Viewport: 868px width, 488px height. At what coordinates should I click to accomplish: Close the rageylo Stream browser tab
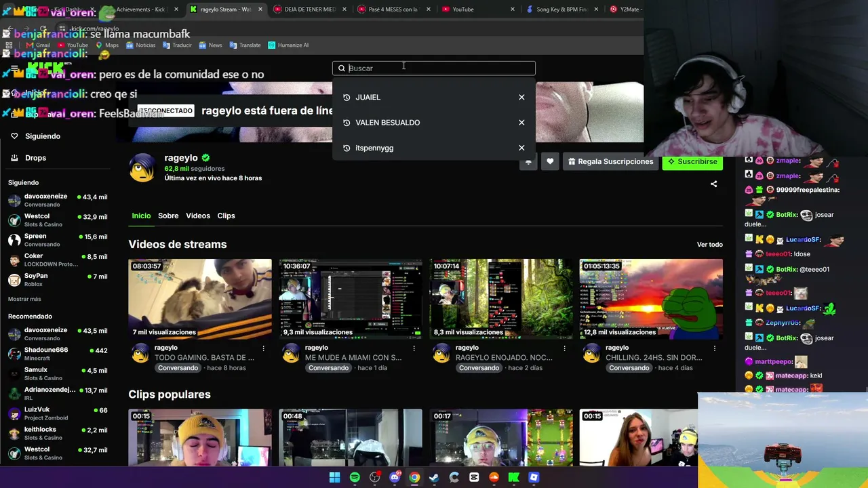[260, 9]
